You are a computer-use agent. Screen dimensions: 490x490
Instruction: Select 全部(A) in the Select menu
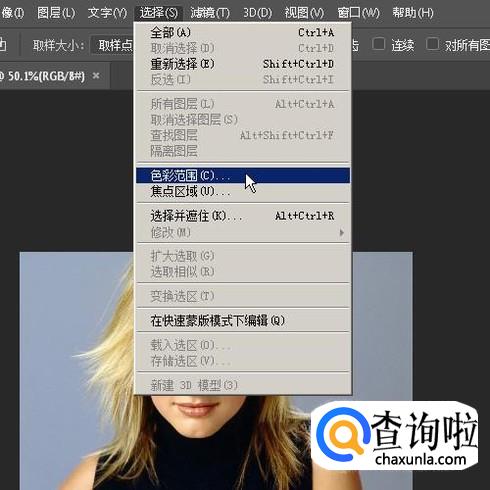[x=243, y=33]
